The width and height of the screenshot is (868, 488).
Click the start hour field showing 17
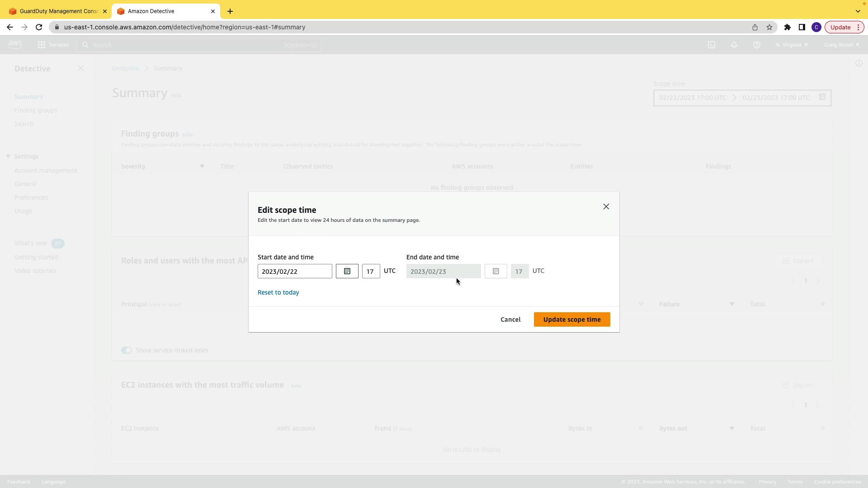point(371,271)
